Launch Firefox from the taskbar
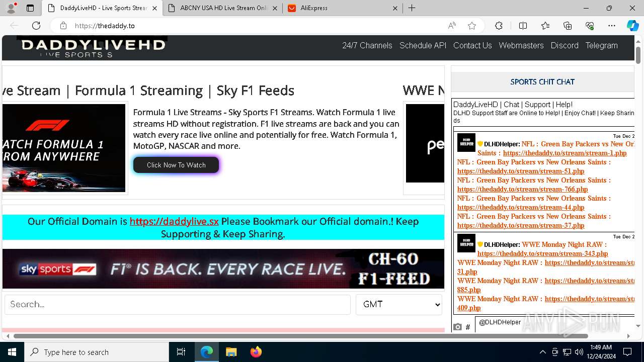This screenshot has height=362, width=644. [256, 352]
